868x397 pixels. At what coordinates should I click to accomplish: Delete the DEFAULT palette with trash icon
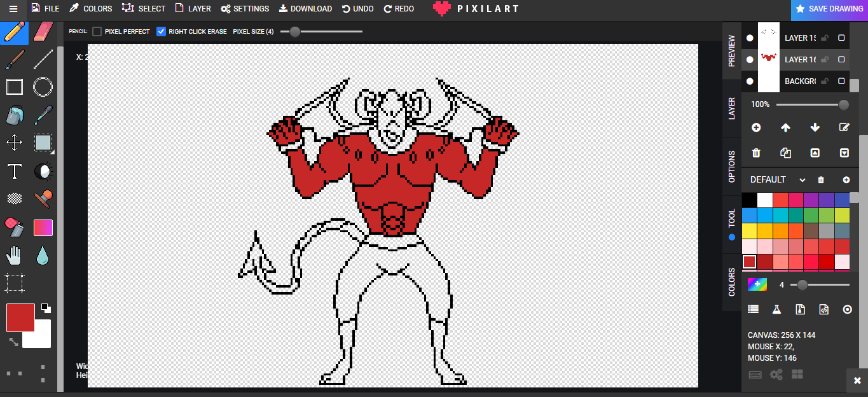821,180
